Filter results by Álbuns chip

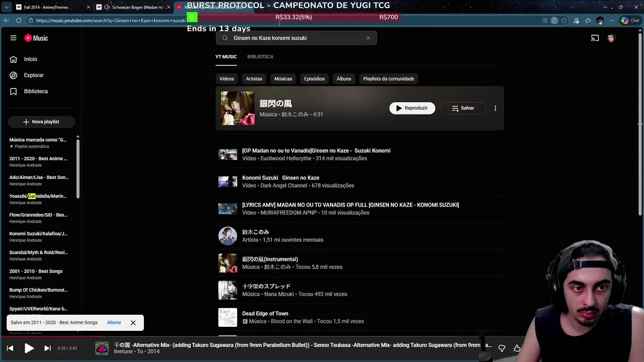pos(344,79)
